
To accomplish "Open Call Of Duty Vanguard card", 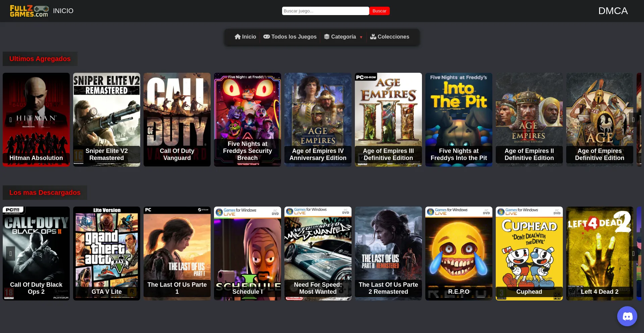I will coord(177,120).
